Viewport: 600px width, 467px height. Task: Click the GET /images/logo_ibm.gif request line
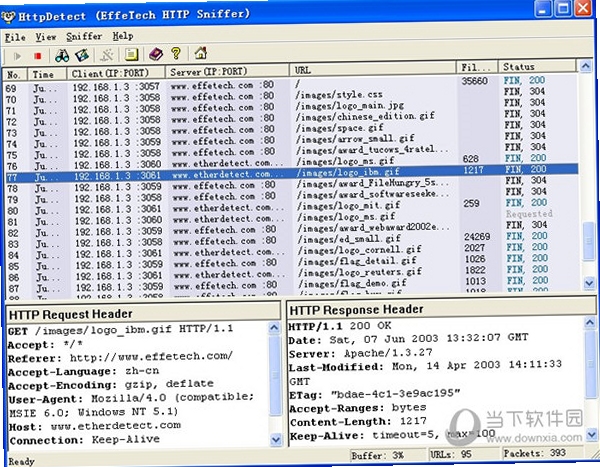[x=121, y=330]
